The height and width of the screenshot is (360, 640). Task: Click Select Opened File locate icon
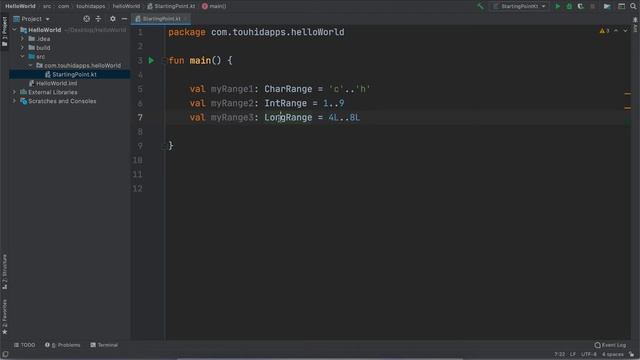(87, 19)
